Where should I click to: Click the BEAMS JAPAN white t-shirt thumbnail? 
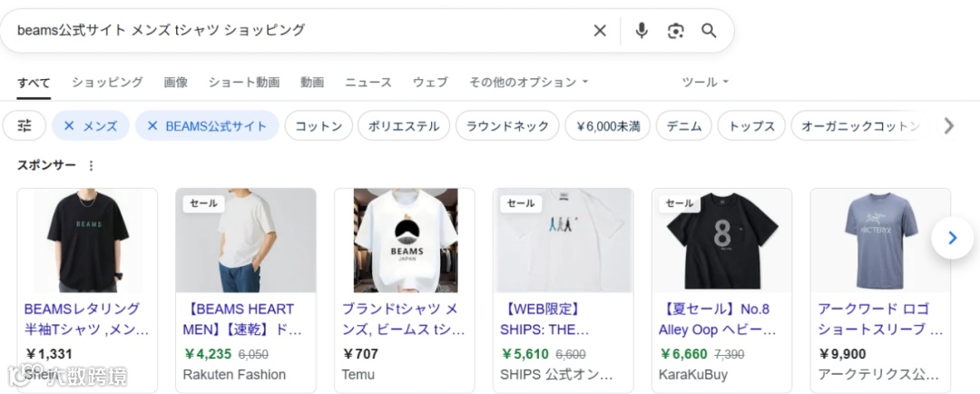[405, 240]
